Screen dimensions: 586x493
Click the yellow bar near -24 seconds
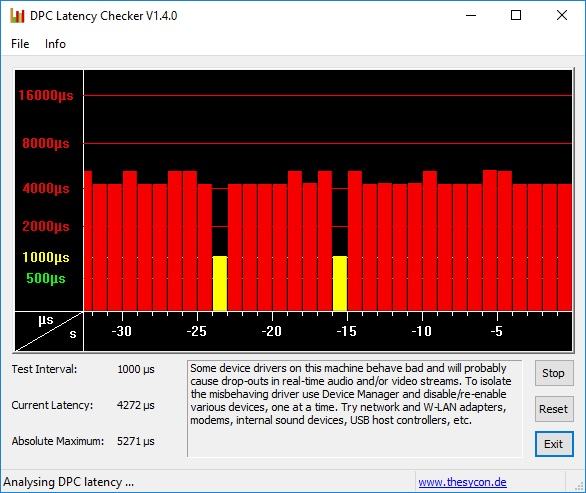pyautogui.click(x=220, y=284)
